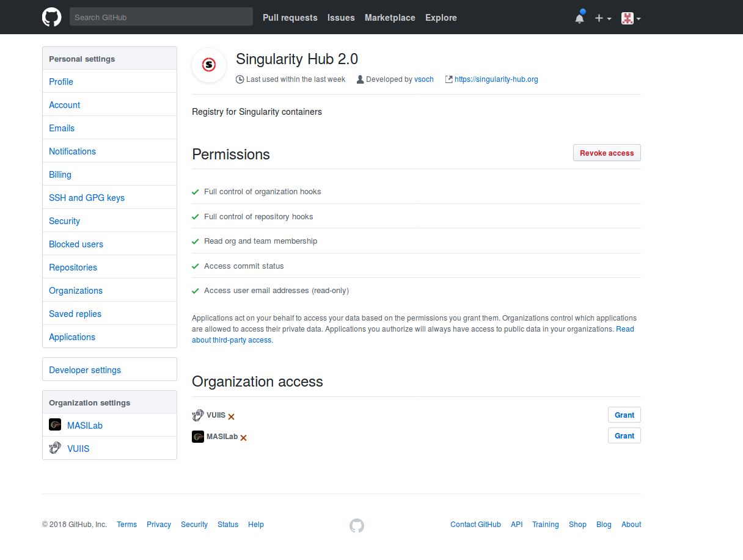This screenshot has width=743, height=560.
Task: Click the GitHub octocat logo in the header
Action: [51, 16]
